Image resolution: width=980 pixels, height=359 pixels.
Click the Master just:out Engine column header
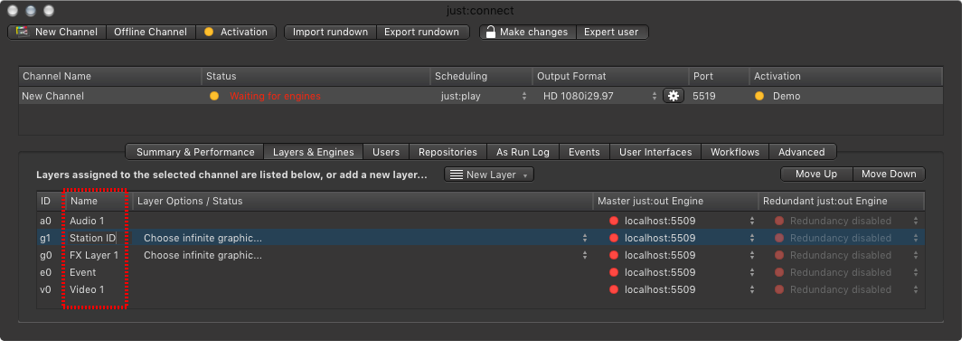[675, 201]
